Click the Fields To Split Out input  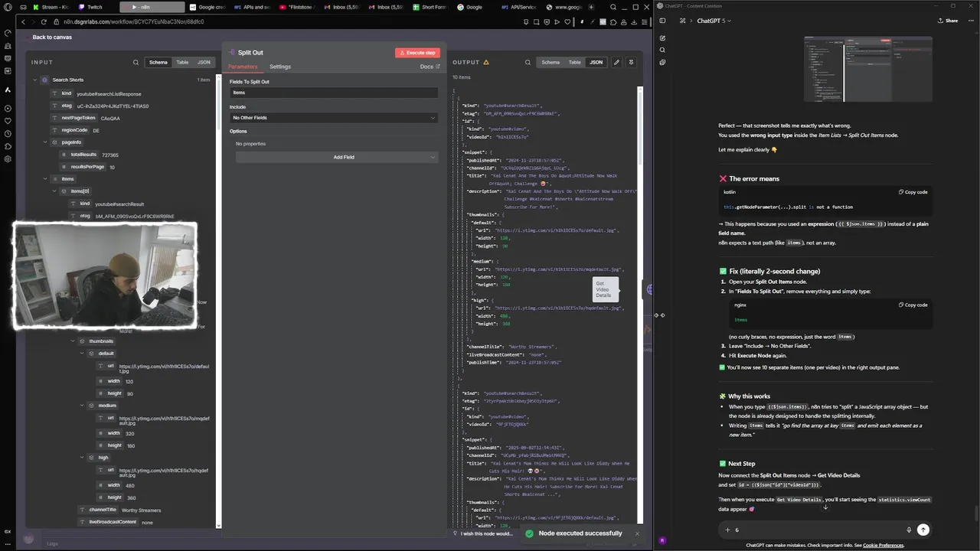click(x=334, y=93)
